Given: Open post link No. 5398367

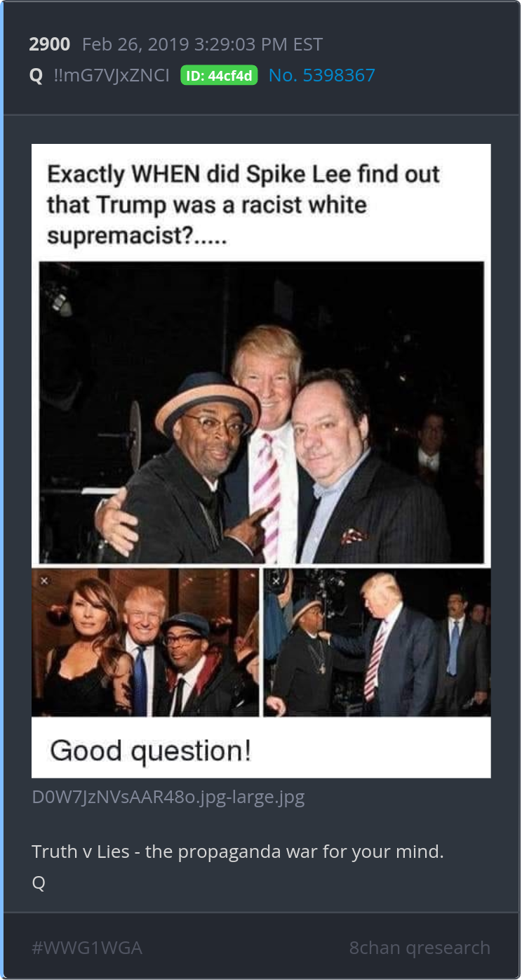Looking at the screenshot, I should [x=322, y=75].
